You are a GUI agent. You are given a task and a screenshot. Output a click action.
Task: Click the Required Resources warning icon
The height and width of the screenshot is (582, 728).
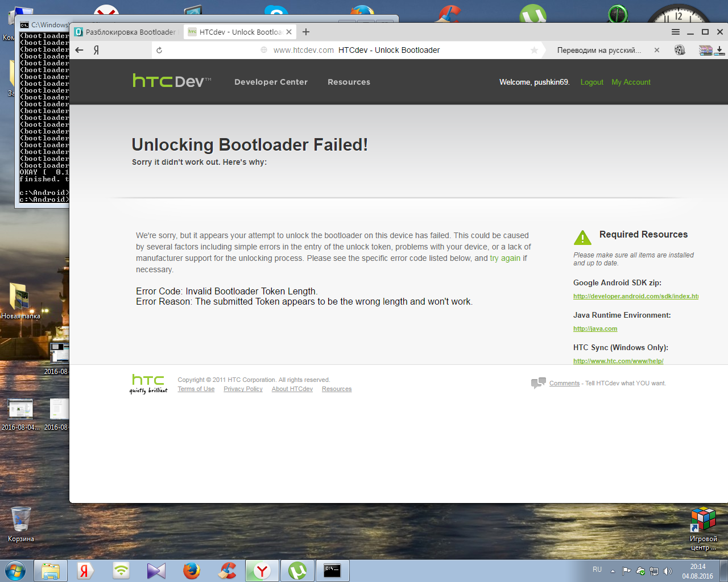[582, 237]
